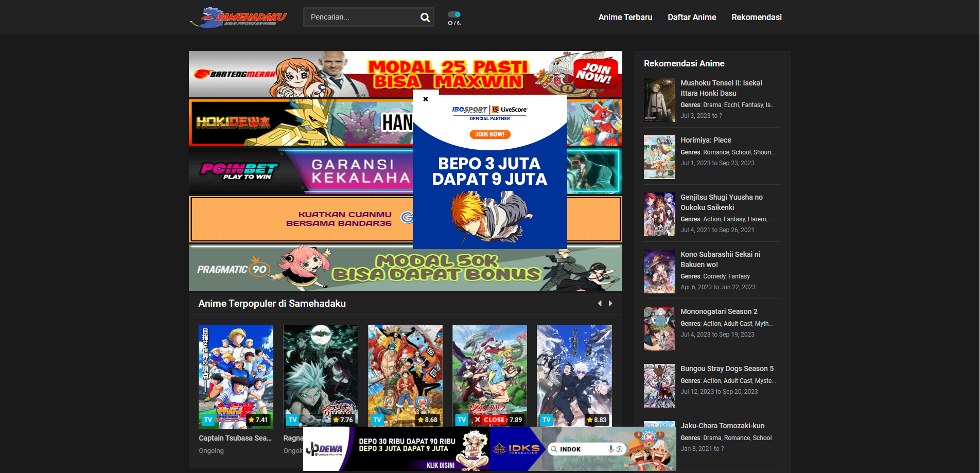Go to next popular anime slide
The image size is (980, 473).
[x=610, y=304]
